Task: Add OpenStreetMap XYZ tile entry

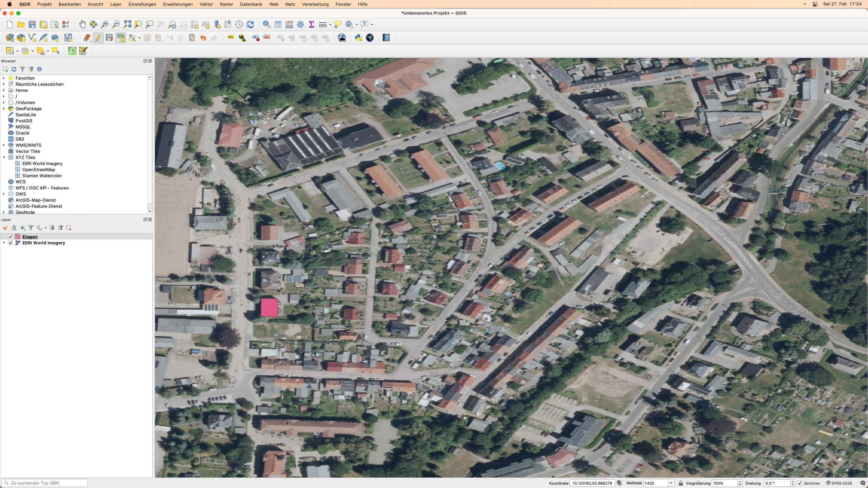Action: [x=38, y=169]
